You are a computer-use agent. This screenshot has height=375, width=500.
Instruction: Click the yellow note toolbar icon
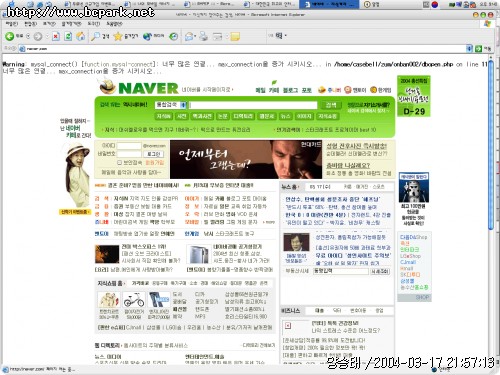coord(235,36)
